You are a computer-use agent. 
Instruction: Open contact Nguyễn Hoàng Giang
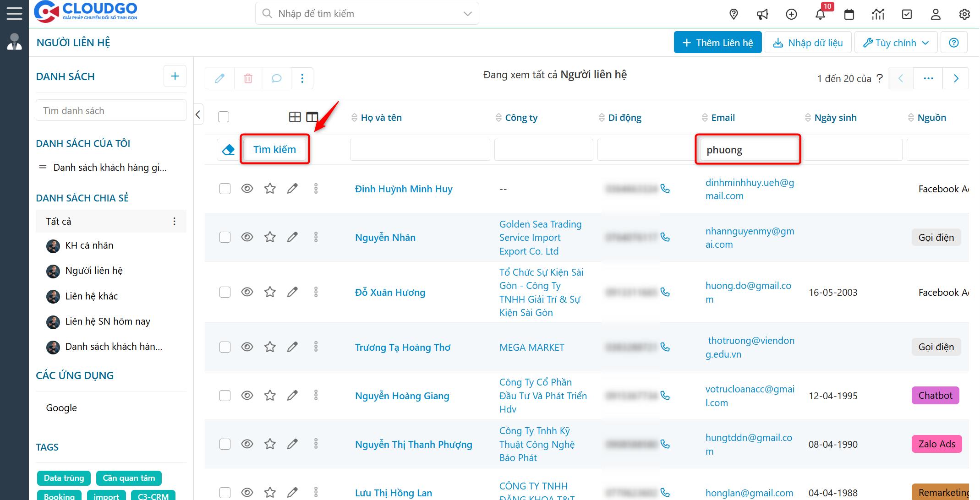tap(402, 396)
